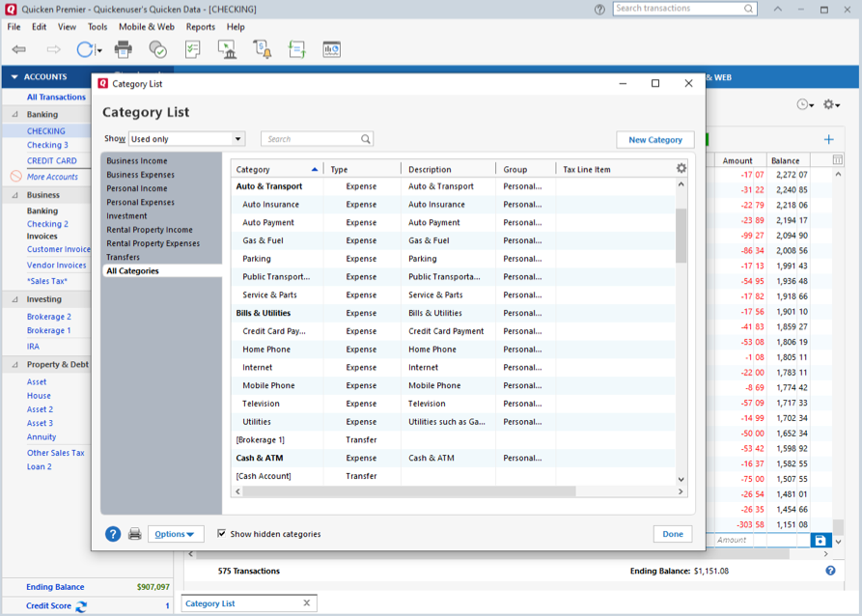This screenshot has width=862, height=616.
Task: Click the blue help icon in Category List
Action: pyautogui.click(x=113, y=534)
